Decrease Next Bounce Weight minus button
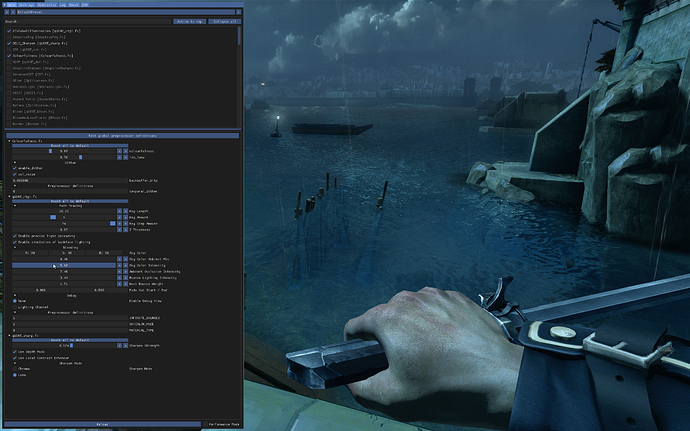The image size is (690, 431). [x=119, y=284]
